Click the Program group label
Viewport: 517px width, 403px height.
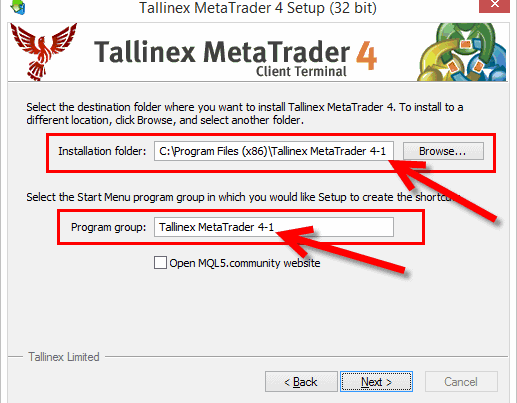(108, 227)
